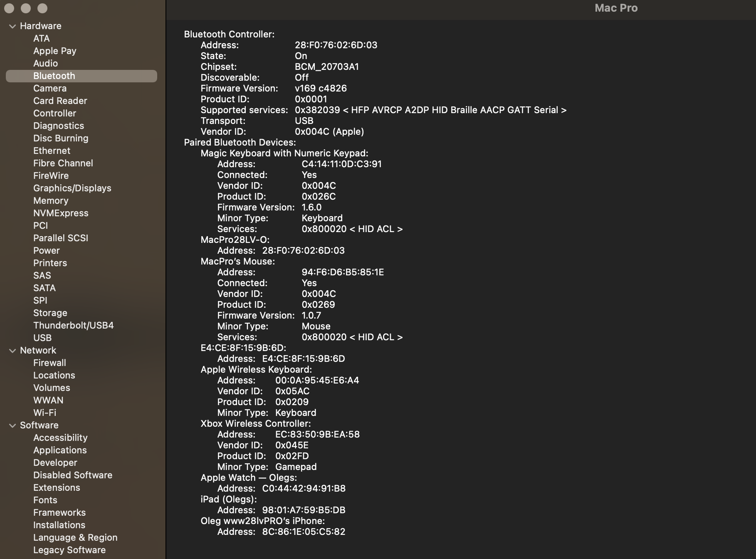Select Developer in the sidebar
Screen dimensions: 756x559
tap(55, 463)
